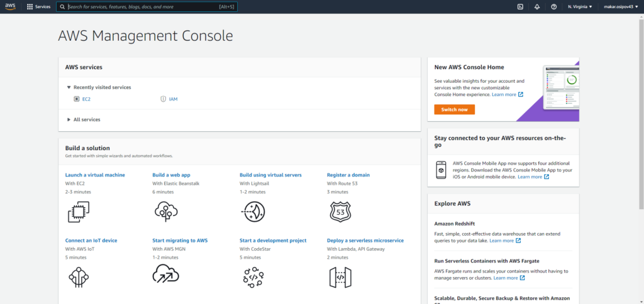The width and height of the screenshot is (644, 304).
Task: Click external link icon beside Console Home Learn more
Action: [x=520, y=94]
